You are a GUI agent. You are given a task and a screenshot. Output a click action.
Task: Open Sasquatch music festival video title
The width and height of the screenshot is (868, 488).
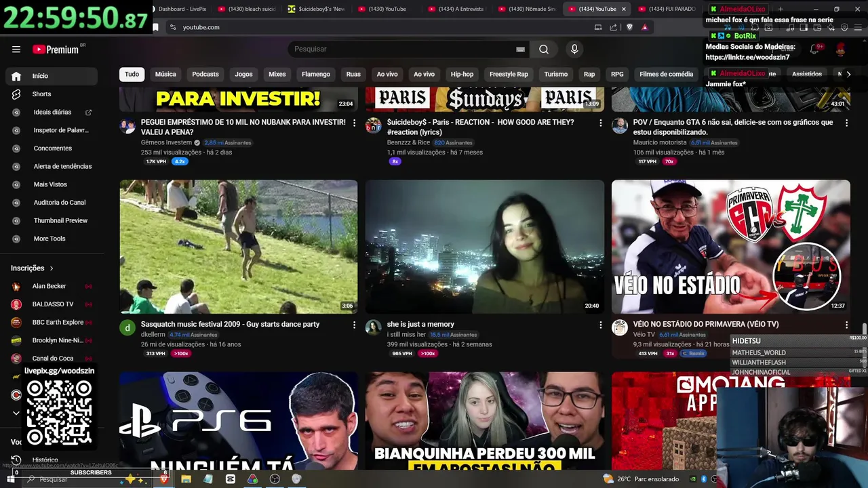click(230, 325)
